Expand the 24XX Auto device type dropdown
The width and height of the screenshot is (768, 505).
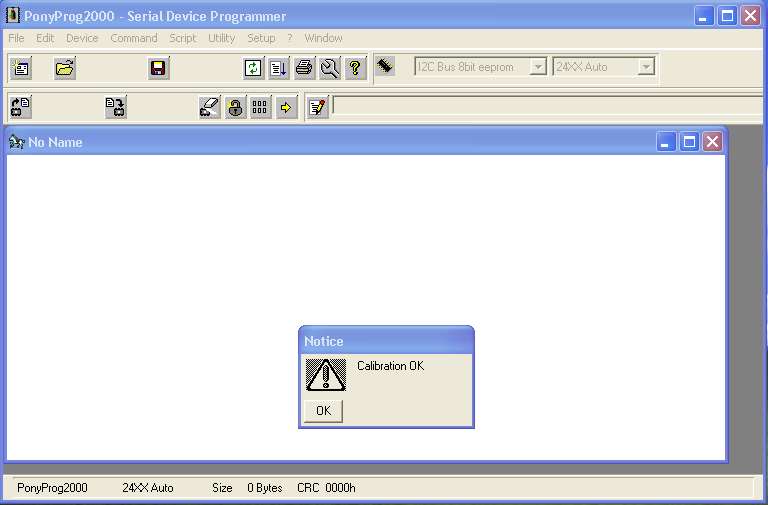[x=646, y=67]
